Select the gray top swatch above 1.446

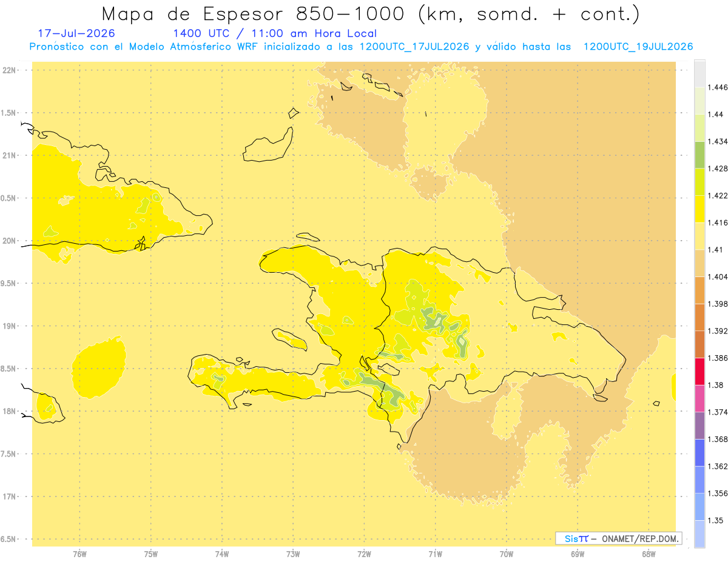point(699,73)
